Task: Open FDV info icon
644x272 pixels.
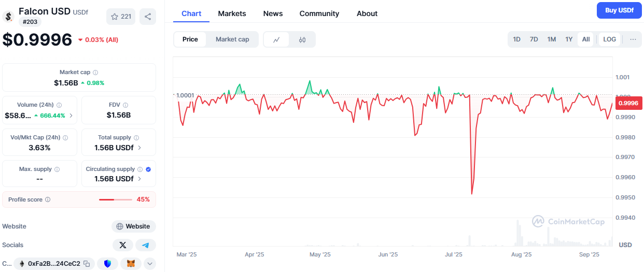Action: pyautogui.click(x=125, y=105)
